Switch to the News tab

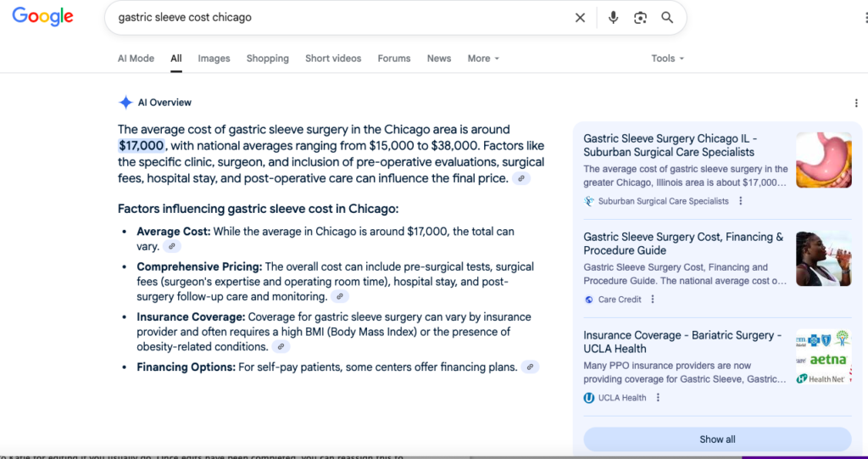coord(439,59)
